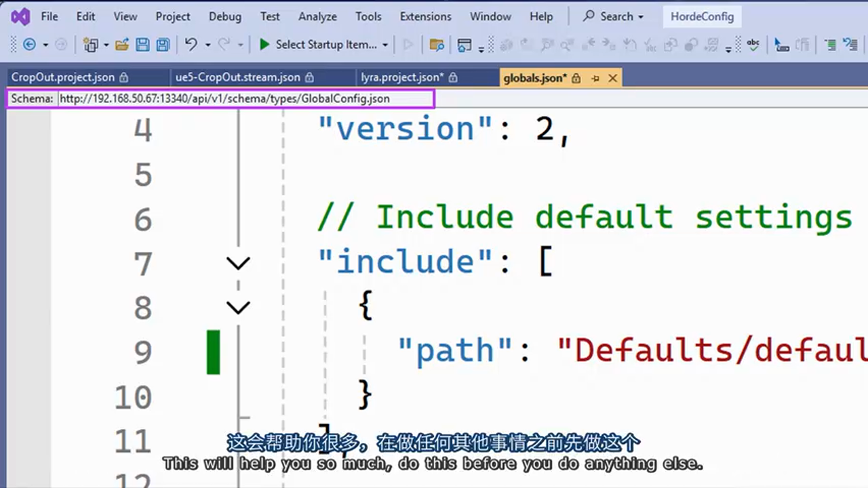Click the Open File folder icon
868x488 pixels.
tap(122, 45)
